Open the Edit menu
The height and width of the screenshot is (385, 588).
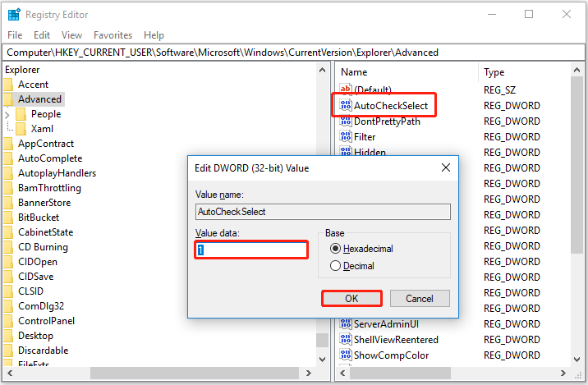point(42,35)
